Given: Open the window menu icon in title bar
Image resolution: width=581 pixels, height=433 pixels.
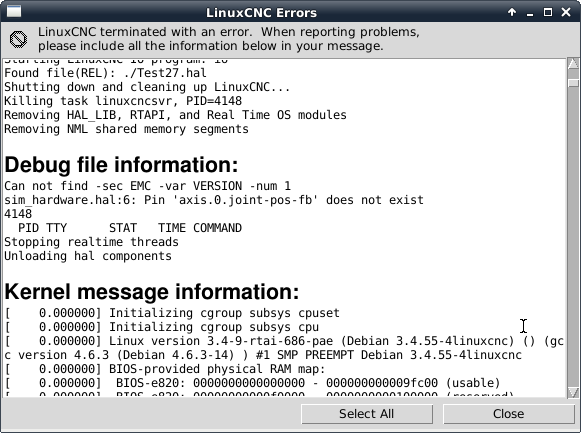Looking at the screenshot, I should click(x=14, y=11).
